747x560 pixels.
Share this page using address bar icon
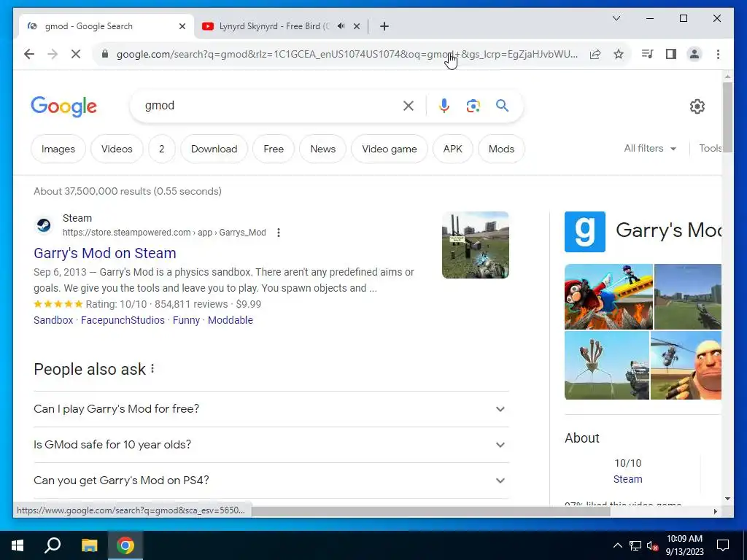click(x=595, y=54)
